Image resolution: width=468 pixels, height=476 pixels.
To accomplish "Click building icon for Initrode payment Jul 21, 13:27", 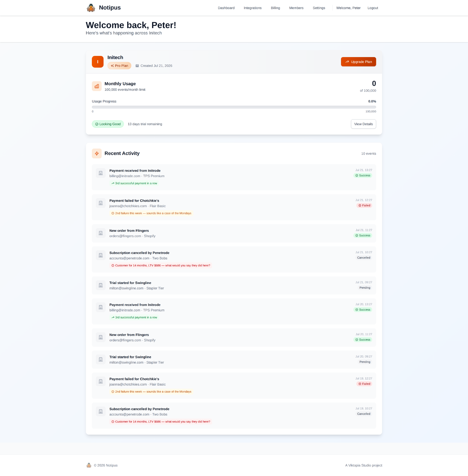I will [x=101, y=173].
